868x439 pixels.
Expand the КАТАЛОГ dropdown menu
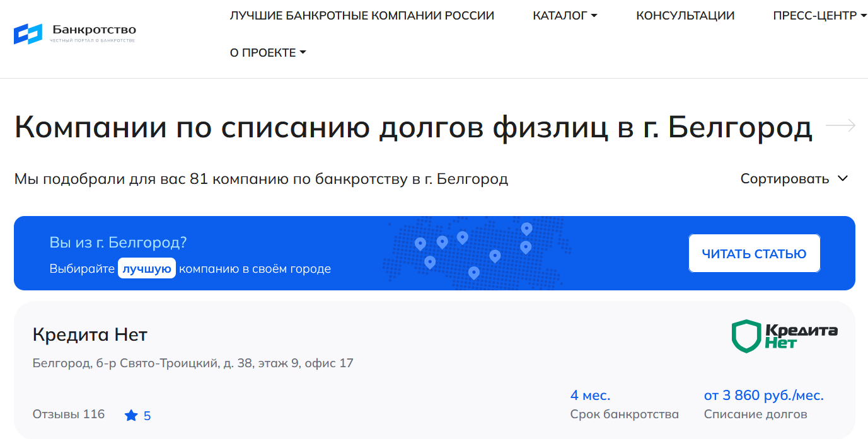point(565,16)
